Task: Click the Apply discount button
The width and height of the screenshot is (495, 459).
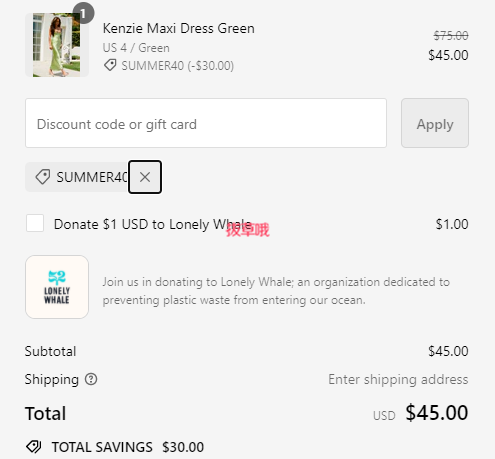Action: pos(435,123)
